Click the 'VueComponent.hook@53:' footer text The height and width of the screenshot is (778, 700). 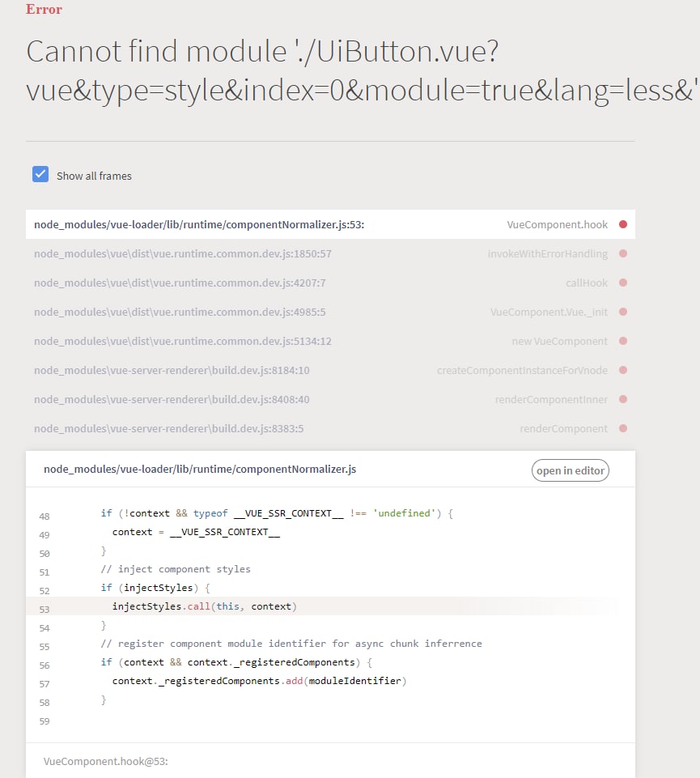[x=106, y=762]
